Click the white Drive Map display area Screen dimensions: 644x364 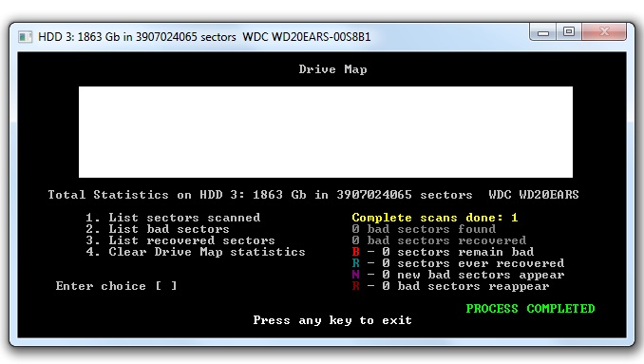(326, 132)
